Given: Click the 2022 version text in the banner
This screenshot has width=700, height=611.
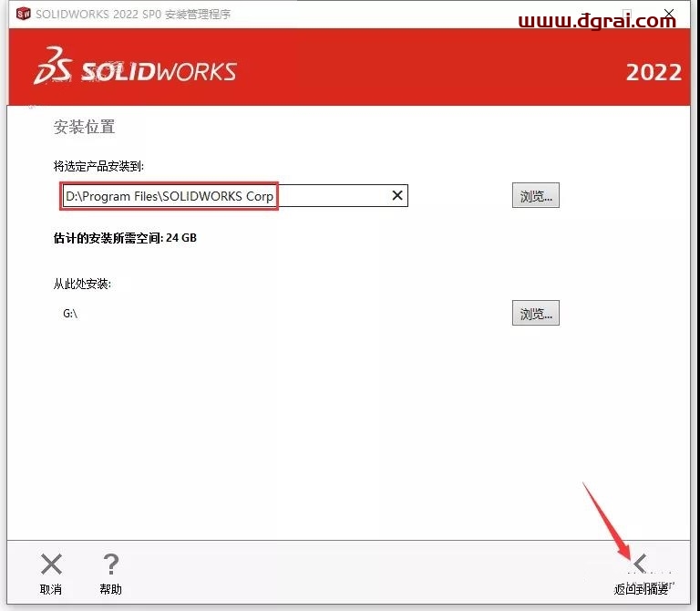Looking at the screenshot, I should (x=654, y=72).
